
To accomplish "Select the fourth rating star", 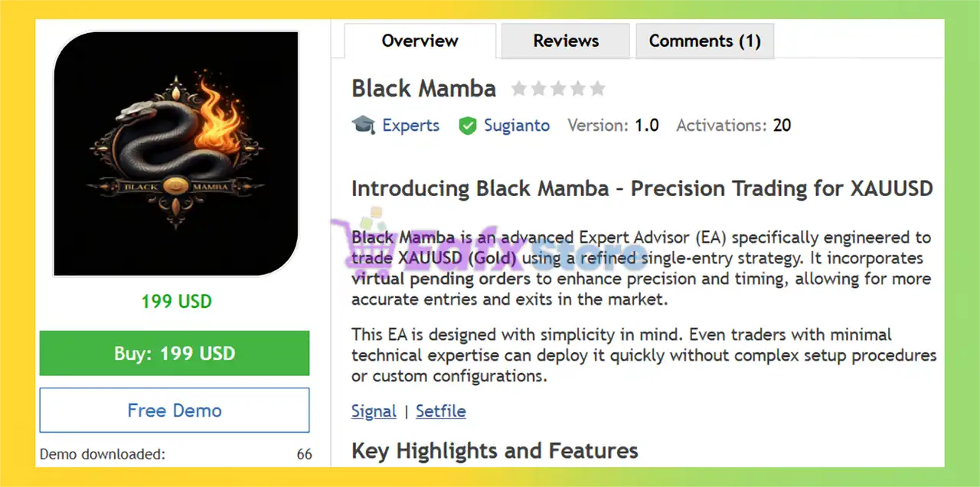I will click(578, 89).
